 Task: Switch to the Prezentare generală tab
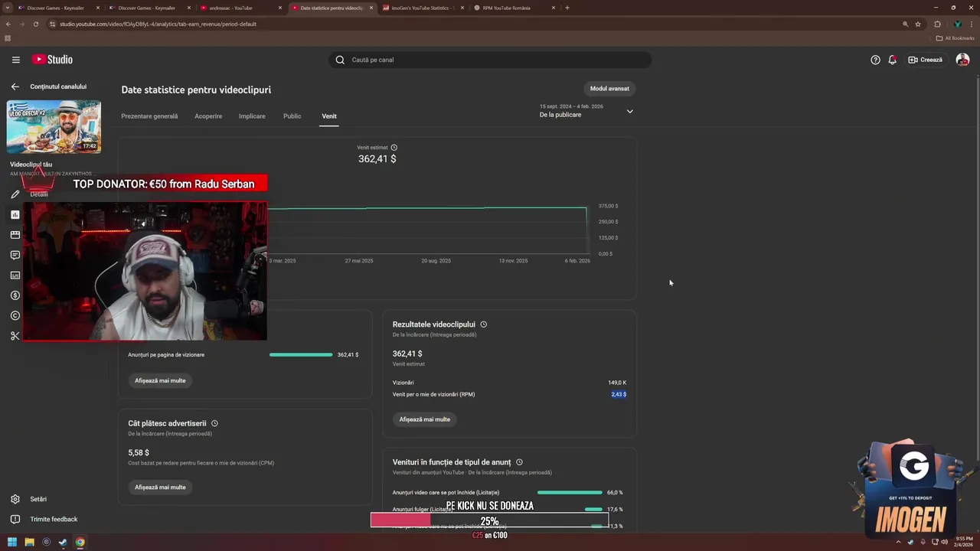tap(149, 116)
